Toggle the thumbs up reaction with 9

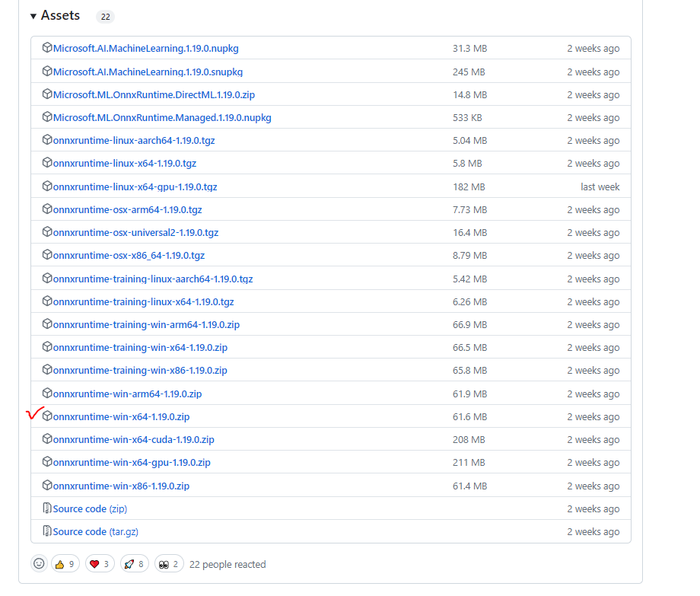coord(65,564)
